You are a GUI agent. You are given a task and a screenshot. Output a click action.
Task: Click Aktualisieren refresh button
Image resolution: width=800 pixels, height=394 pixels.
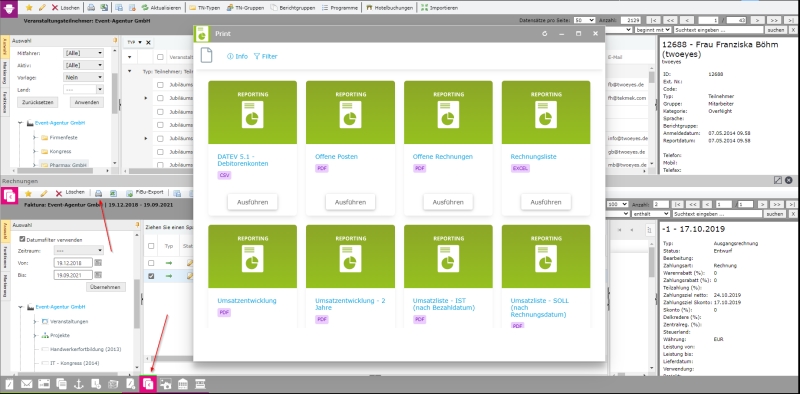(161, 8)
